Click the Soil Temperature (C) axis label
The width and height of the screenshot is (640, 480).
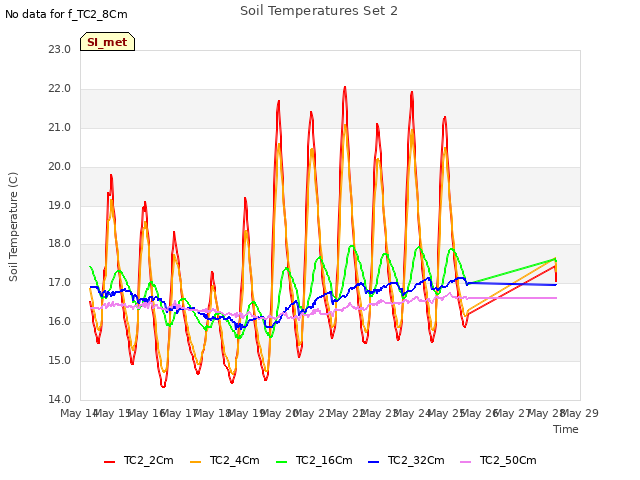point(13,227)
